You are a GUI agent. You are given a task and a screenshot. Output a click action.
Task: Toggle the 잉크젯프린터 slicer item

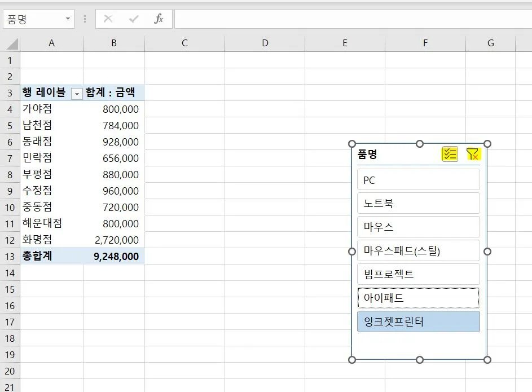coord(419,321)
